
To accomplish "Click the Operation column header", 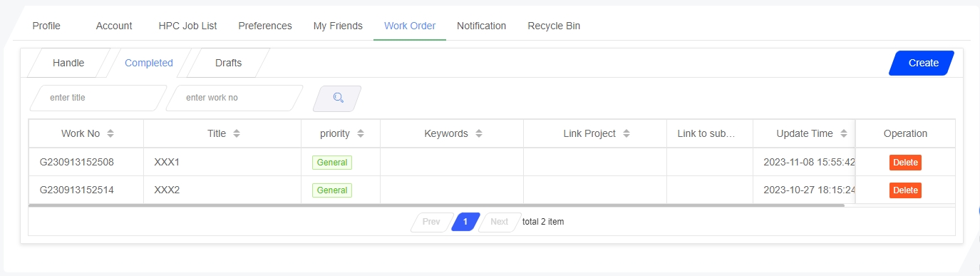I will [905, 133].
